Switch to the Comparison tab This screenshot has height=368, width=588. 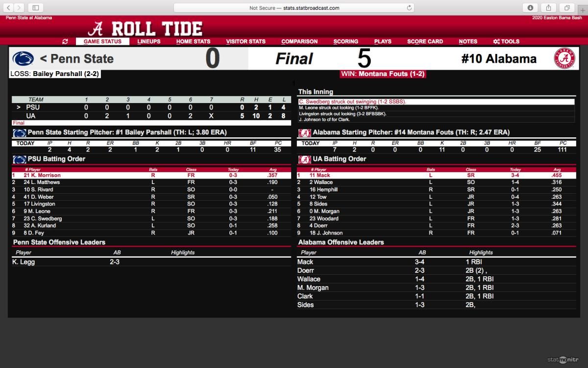[x=299, y=42]
